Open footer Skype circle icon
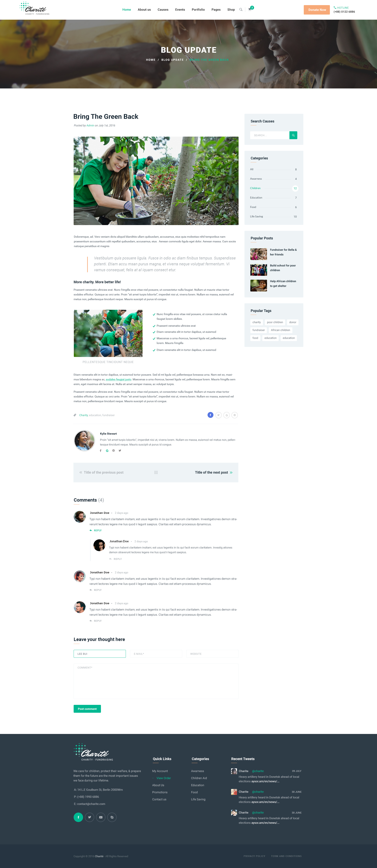This screenshot has height=868, width=377. click(112, 817)
